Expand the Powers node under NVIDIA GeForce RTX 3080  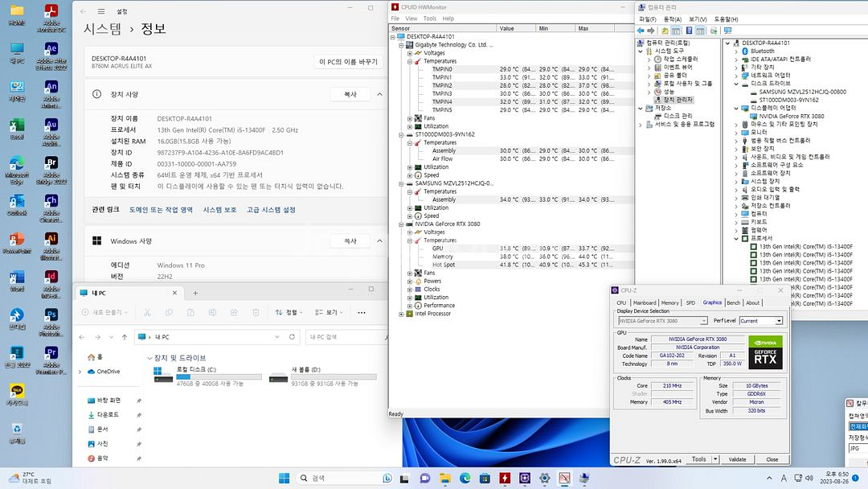click(410, 281)
